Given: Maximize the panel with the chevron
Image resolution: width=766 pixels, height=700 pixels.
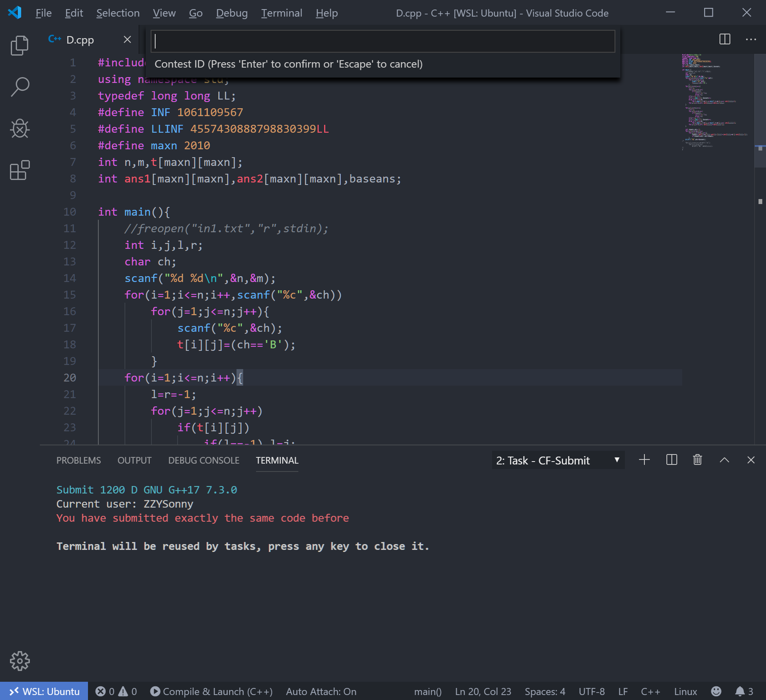Looking at the screenshot, I should 725,460.
